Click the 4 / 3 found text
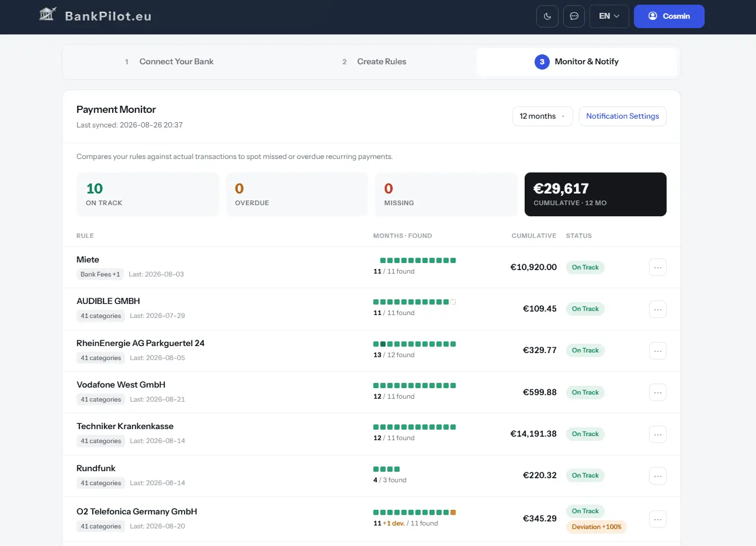The height and width of the screenshot is (546, 756). 390,480
